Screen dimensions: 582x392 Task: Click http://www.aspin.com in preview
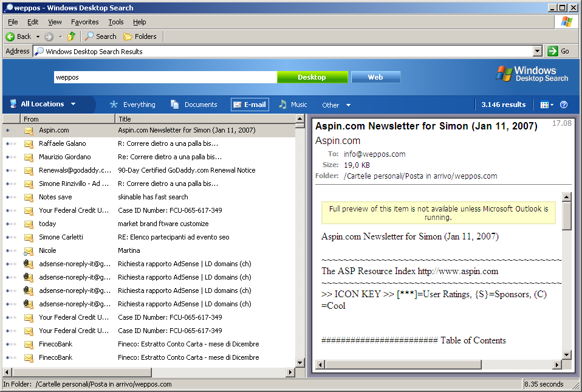[458, 271]
